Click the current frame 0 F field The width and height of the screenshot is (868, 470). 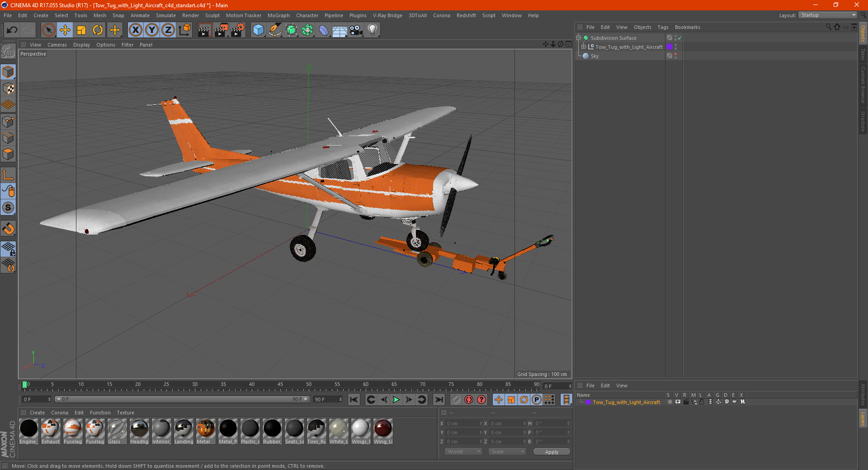coord(36,399)
